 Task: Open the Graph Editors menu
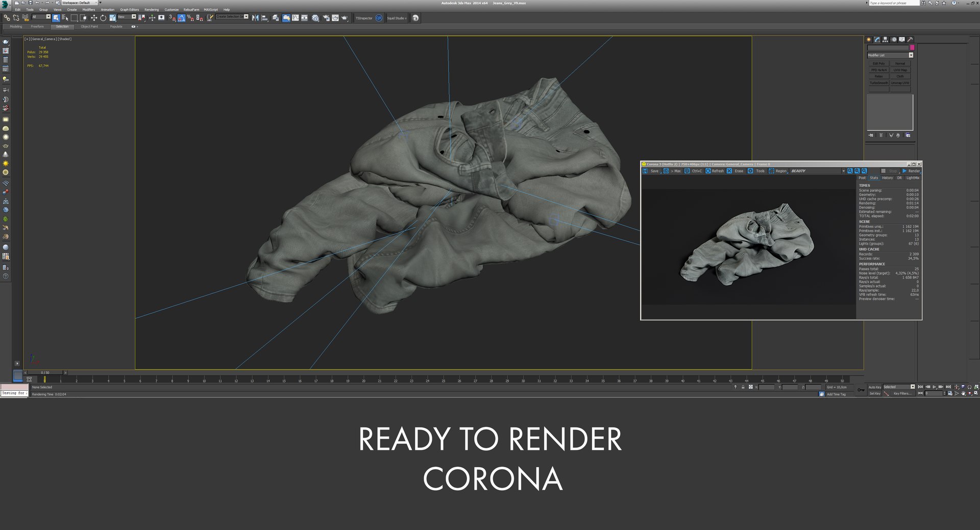click(x=130, y=10)
